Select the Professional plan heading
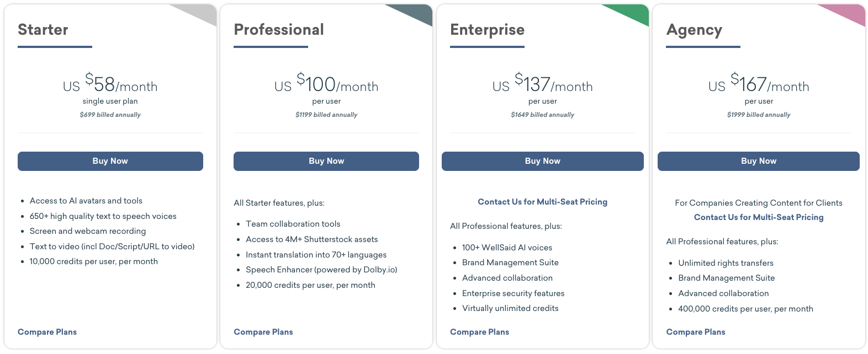 click(x=279, y=30)
